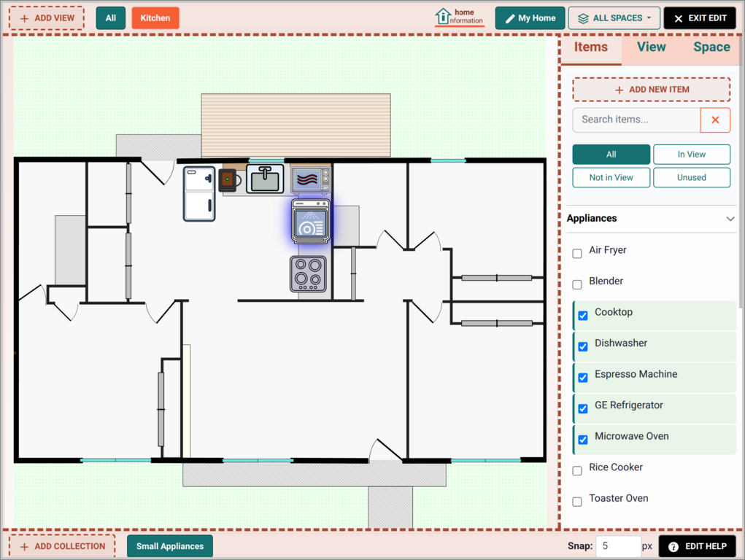Check the Toaster Oven checkbox
The height and width of the screenshot is (560, 745).
coord(577,502)
